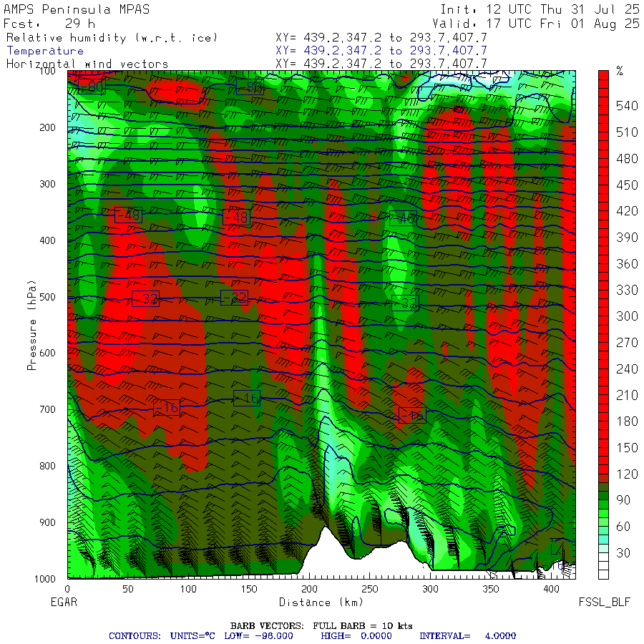Click the 400 tick on the pressure axis
Viewport: 644px width, 644px height.
47,240
